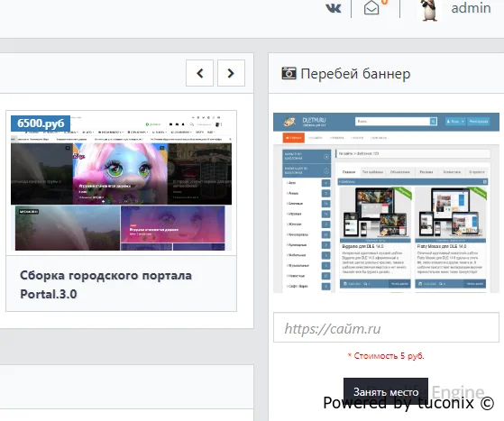Click the Стоимость 5 руб. notice
Viewport: 504px width, 421px height.
tap(386, 356)
